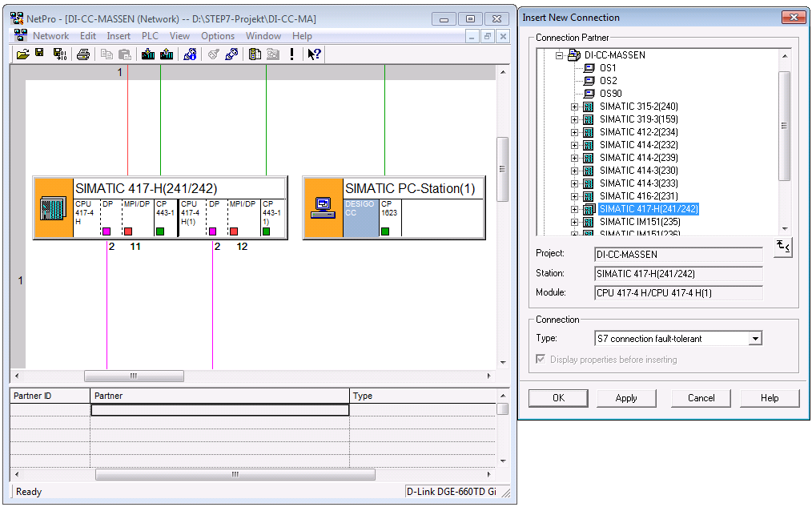Click the Apply button
The image size is (812, 507).
[x=626, y=398]
